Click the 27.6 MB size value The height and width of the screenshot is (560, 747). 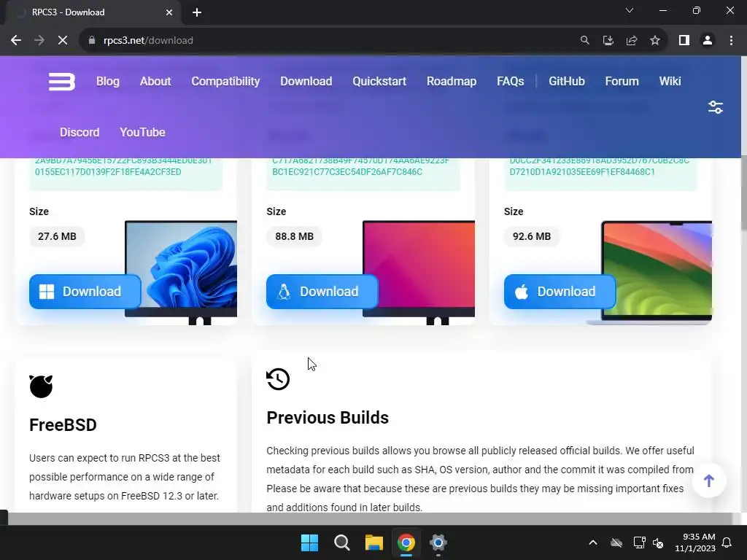tap(57, 236)
